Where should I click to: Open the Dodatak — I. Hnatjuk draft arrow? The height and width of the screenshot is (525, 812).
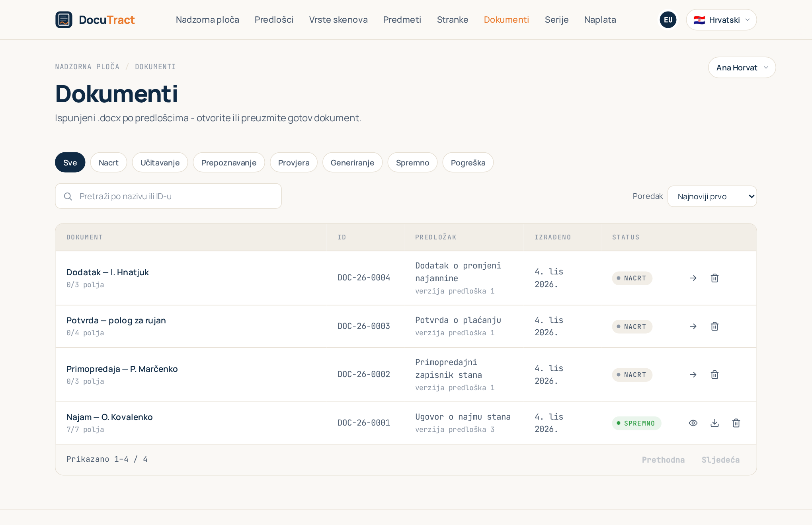pyautogui.click(x=693, y=278)
